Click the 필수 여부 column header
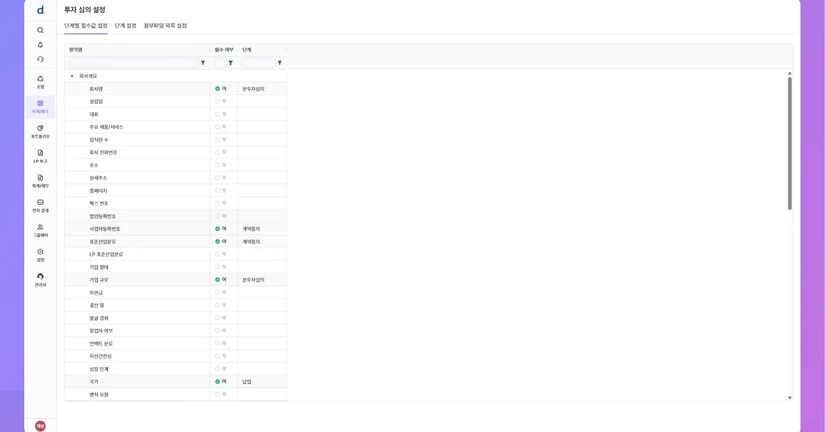 (x=224, y=49)
